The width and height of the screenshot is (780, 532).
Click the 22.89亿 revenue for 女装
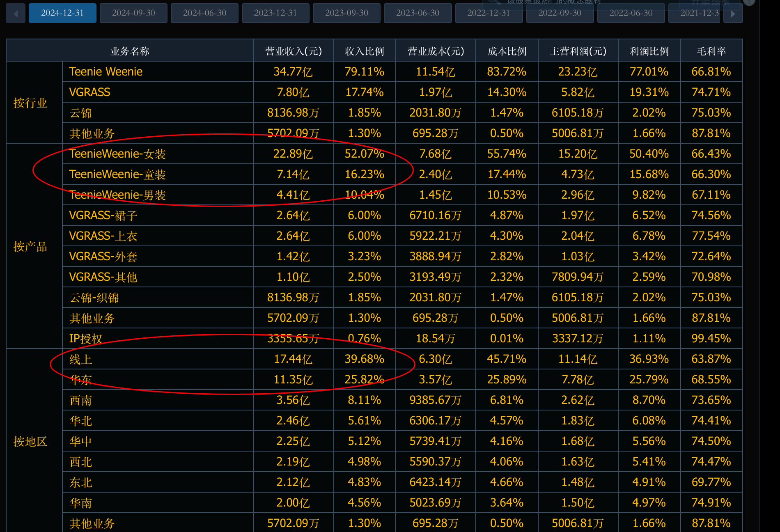point(293,154)
